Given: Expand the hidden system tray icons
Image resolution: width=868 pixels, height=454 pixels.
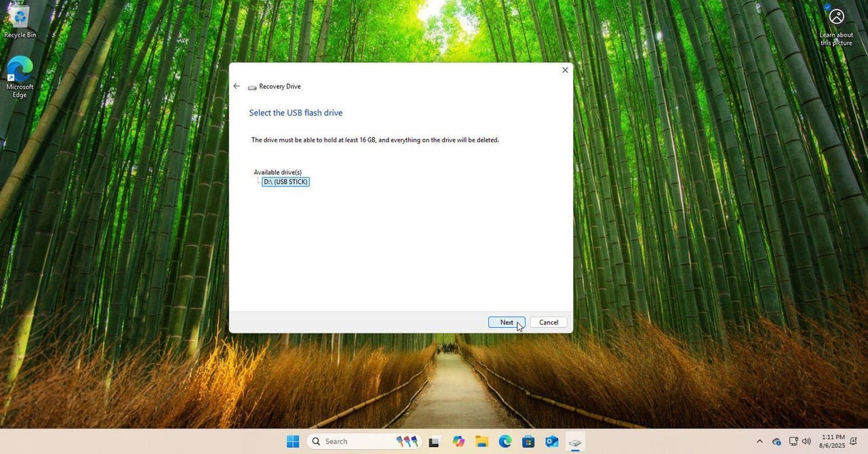Looking at the screenshot, I should (x=759, y=442).
